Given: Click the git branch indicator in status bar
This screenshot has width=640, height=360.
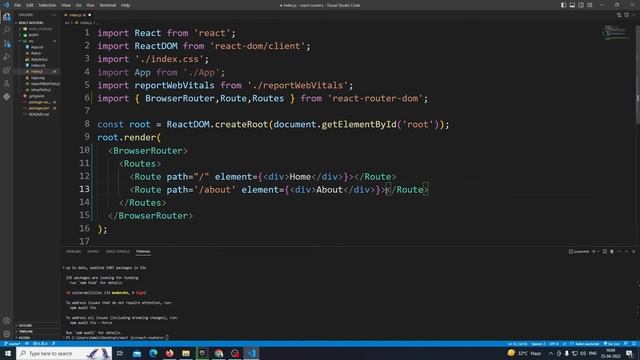Looking at the screenshot, I should tap(12, 344).
